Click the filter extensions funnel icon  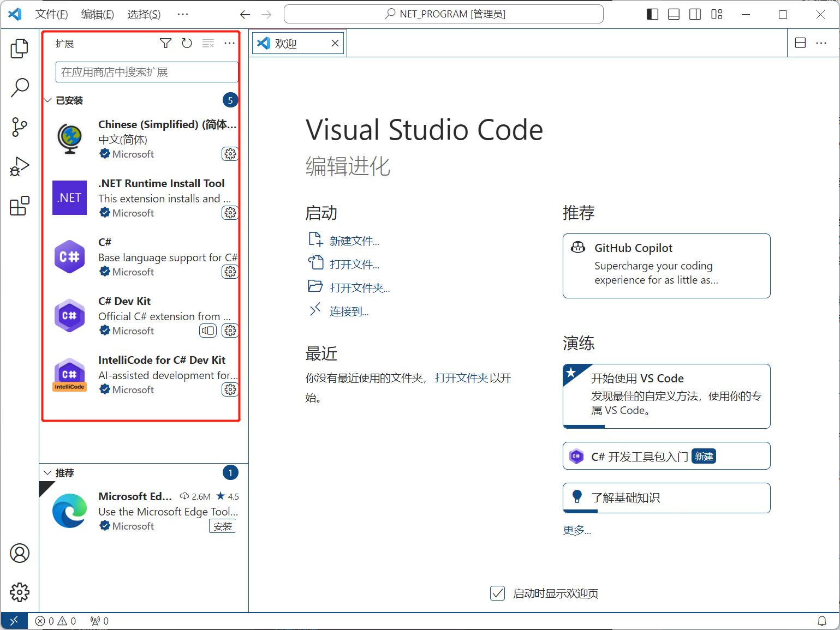165,43
